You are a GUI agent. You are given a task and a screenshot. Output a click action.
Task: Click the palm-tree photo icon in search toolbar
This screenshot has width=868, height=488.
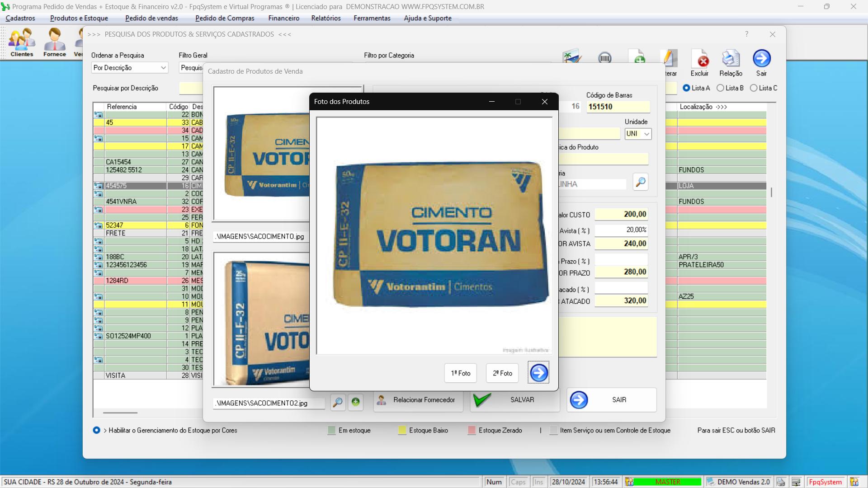pos(571,56)
